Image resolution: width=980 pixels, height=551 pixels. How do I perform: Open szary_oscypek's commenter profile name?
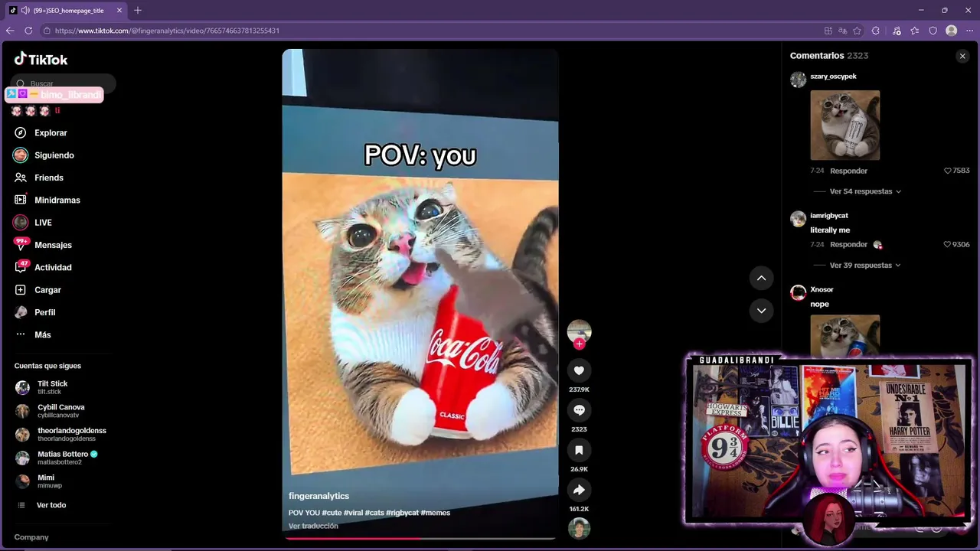click(833, 77)
